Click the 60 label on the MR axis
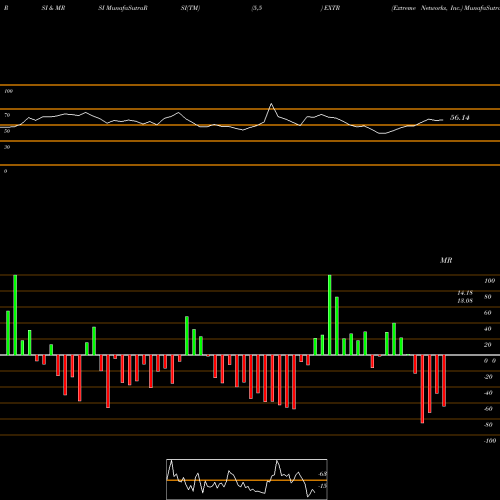Viewport: 500px width, 500px height. coord(488,313)
